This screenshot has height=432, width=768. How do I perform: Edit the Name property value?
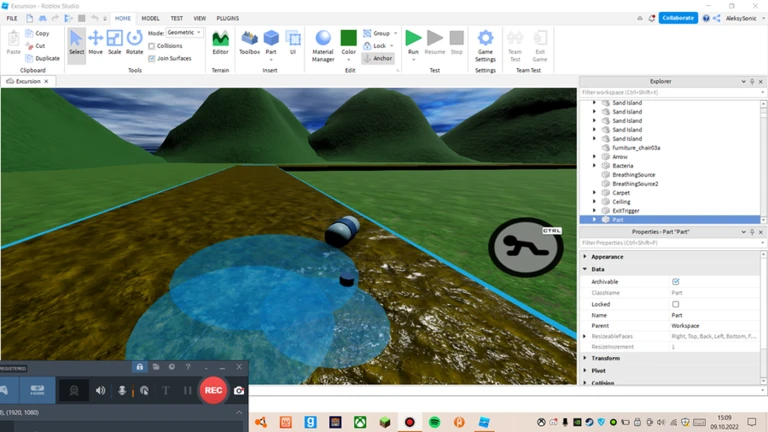point(714,315)
